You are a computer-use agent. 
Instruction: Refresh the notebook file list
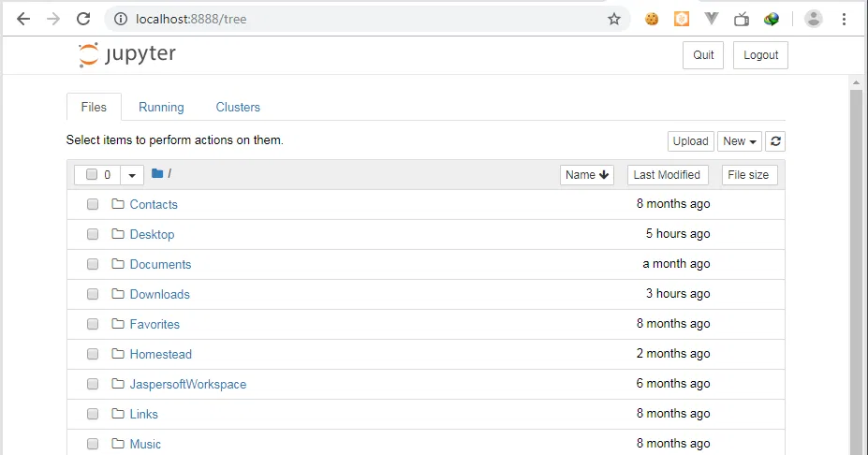(775, 141)
